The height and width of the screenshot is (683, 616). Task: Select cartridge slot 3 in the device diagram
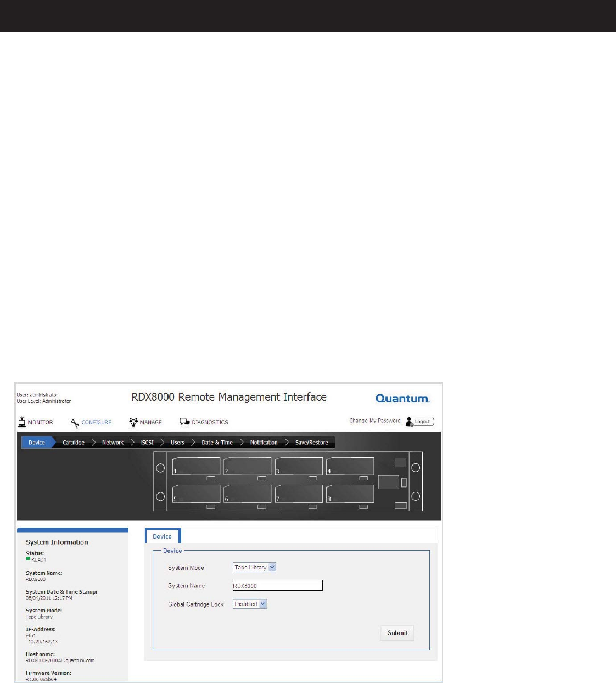299,466
